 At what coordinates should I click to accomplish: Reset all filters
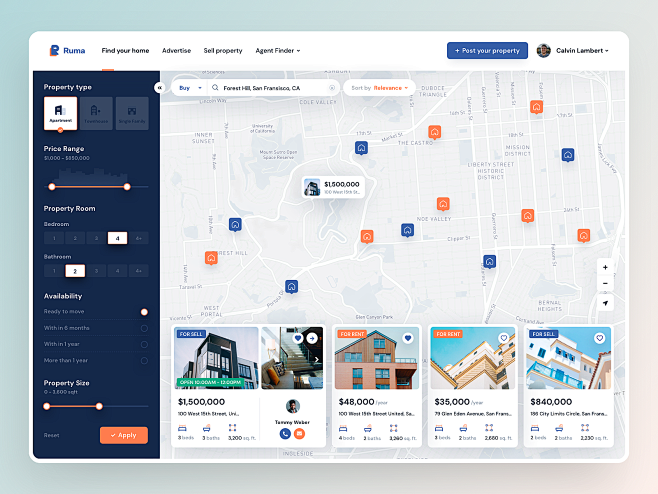point(52,435)
